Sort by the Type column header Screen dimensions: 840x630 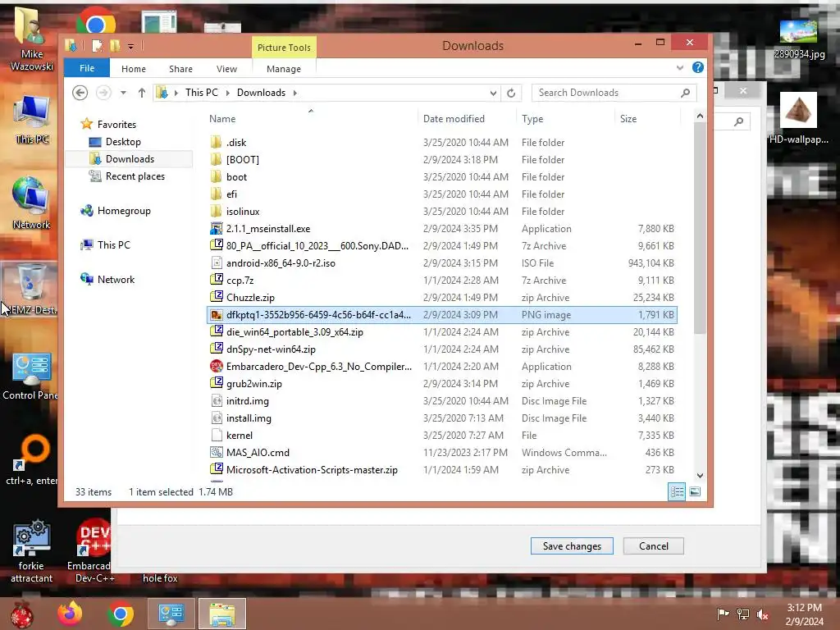pyautogui.click(x=565, y=118)
